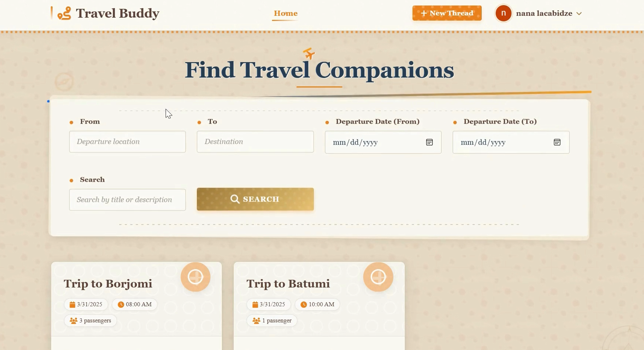Open the Trip to Borjomi posting

click(108, 283)
